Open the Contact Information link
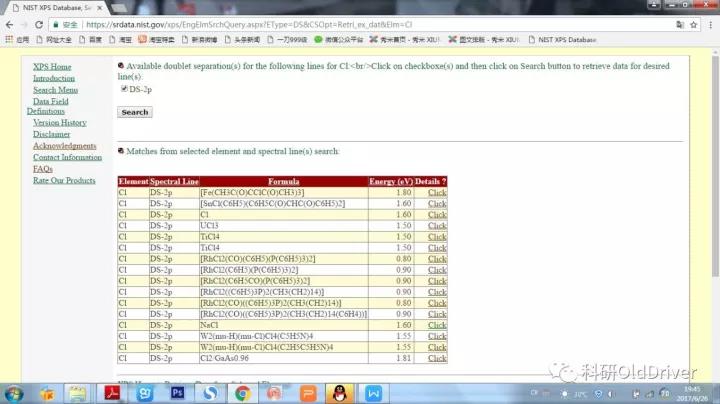Screen dimensions: 720x404 click(x=67, y=157)
